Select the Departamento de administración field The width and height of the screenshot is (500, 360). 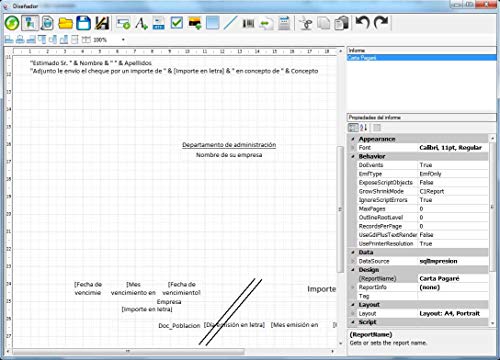click(229, 145)
